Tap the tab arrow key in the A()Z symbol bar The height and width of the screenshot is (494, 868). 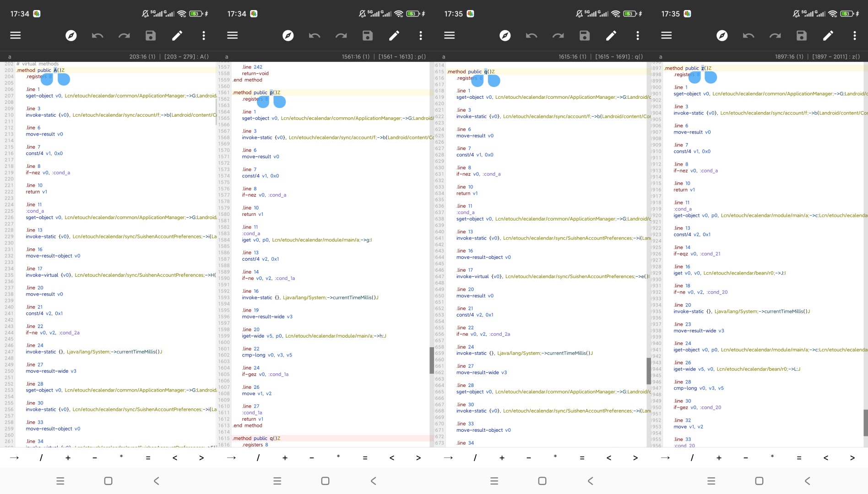(x=14, y=457)
